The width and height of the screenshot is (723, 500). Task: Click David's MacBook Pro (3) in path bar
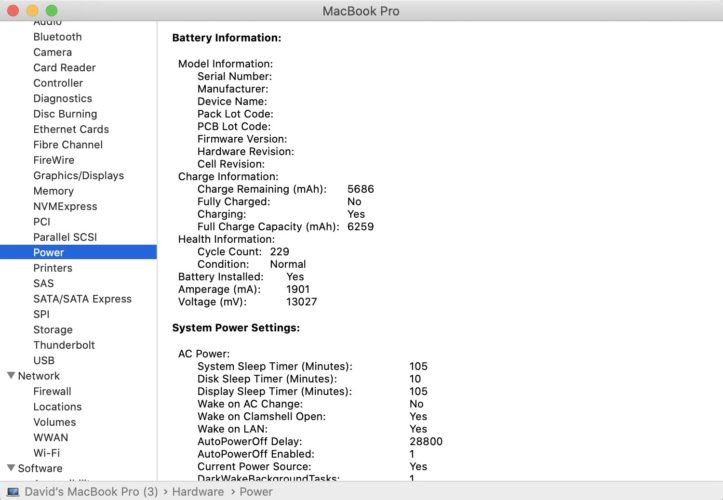click(91, 492)
